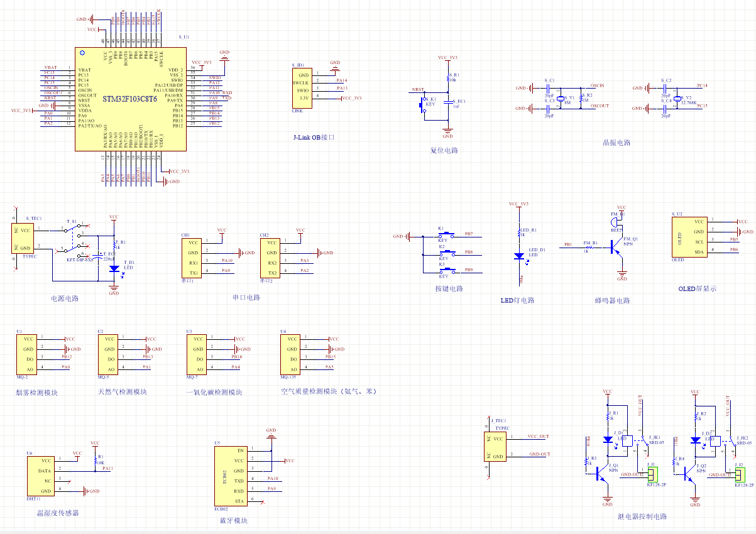This screenshot has width=756, height=534.
Task: Select the FM_R1 1k base resistor
Action: point(589,248)
